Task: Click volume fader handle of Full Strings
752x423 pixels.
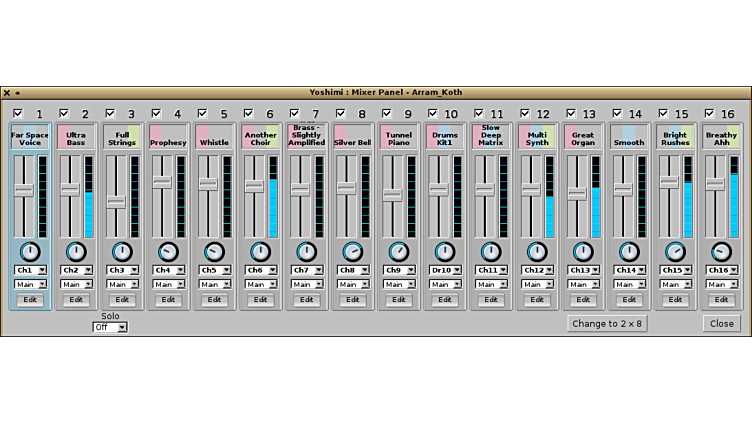Action: click(x=116, y=201)
